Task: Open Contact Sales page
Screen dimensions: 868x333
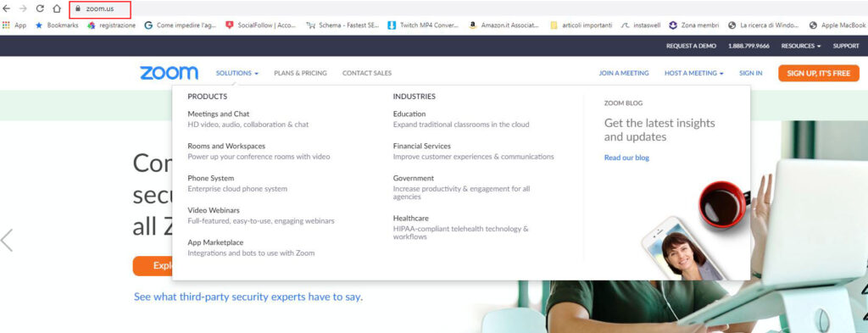Action: 366,73
